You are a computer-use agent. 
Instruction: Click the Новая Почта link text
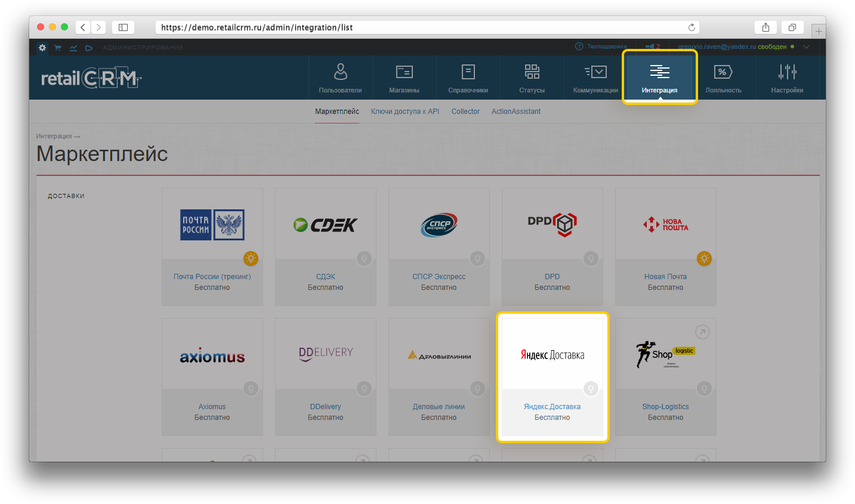click(666, 277)
